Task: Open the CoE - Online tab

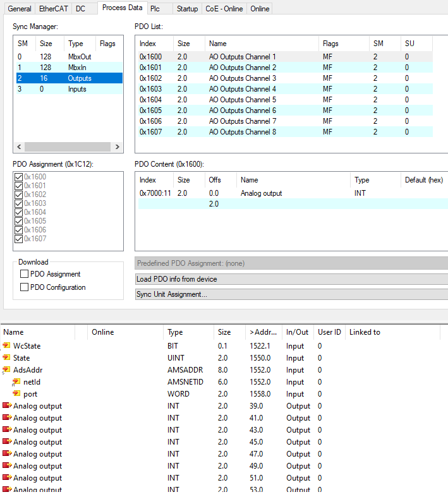Action: point(224,9)
